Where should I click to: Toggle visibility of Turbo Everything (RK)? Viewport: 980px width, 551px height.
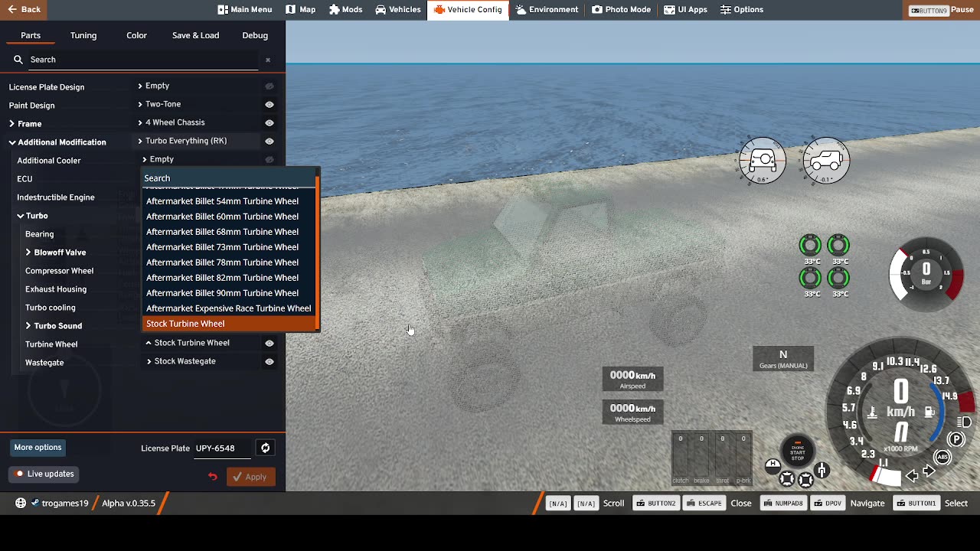tap(269, 141)
